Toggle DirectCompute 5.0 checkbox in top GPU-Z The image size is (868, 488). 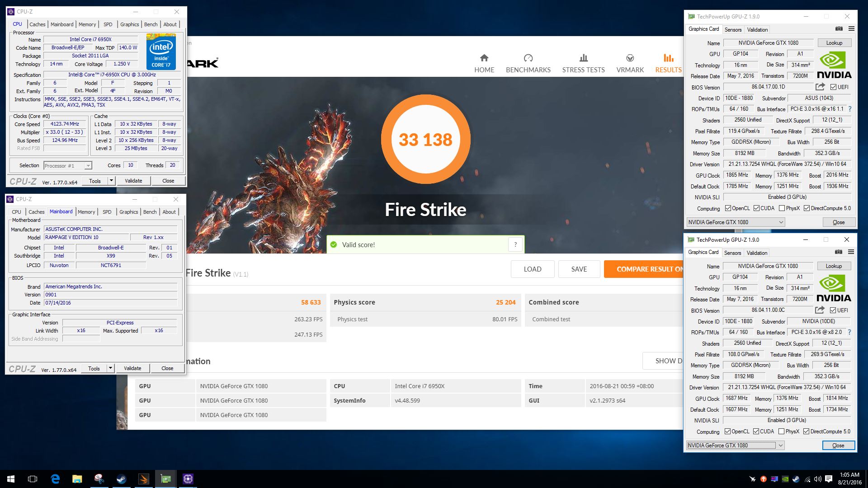tap(807, 208)
